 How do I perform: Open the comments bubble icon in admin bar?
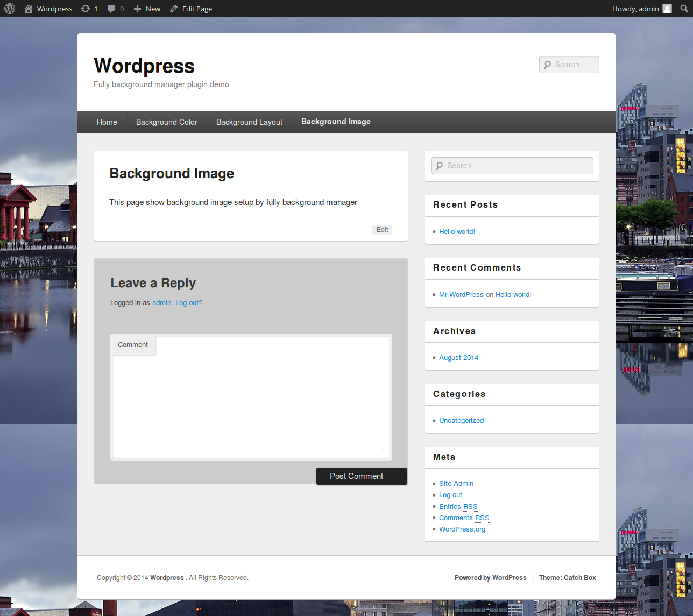111,9
